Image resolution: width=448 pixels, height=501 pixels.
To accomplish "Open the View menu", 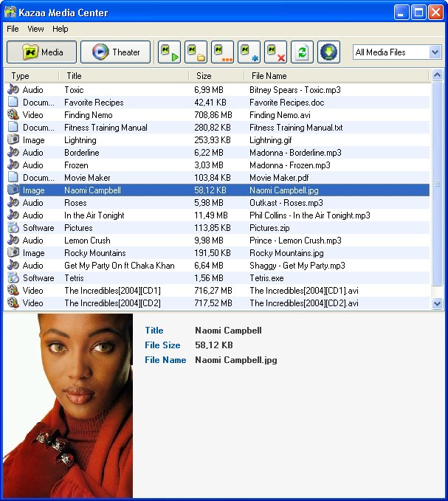I will tap(35, 29).
